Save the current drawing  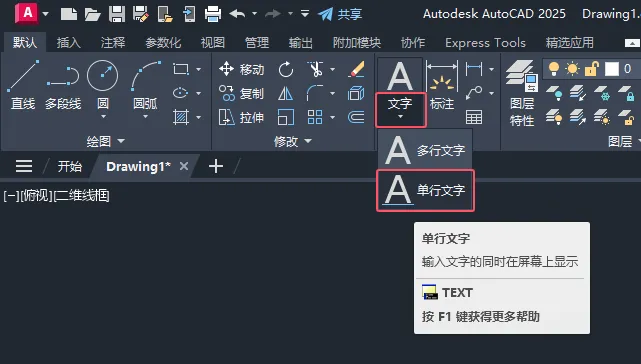[117, 14]
